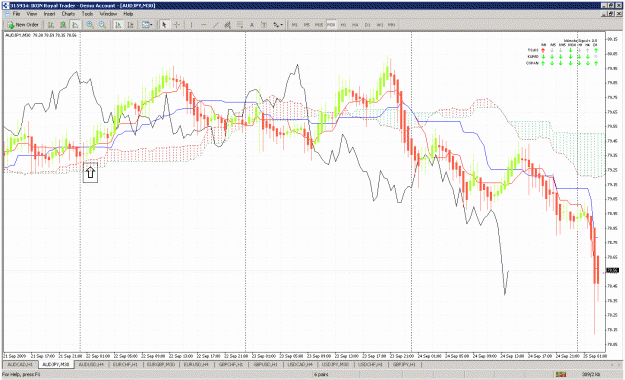Restore the inner chart window
The width and height of the screenshot is (625, 380).
[x=612, y=14]
